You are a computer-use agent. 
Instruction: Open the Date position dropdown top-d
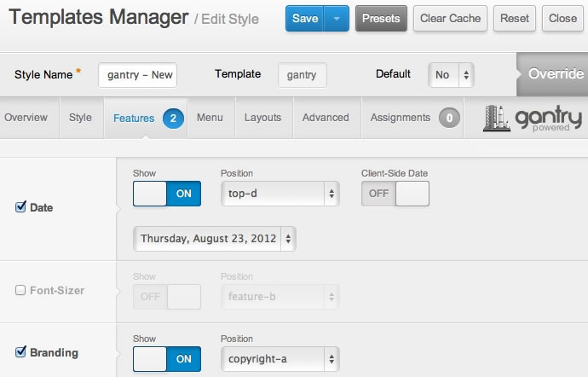point(280,194)
